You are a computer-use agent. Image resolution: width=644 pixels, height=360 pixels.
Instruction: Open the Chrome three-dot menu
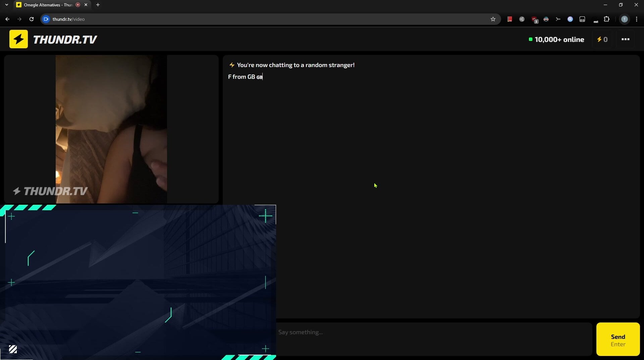tap(636, 19)
